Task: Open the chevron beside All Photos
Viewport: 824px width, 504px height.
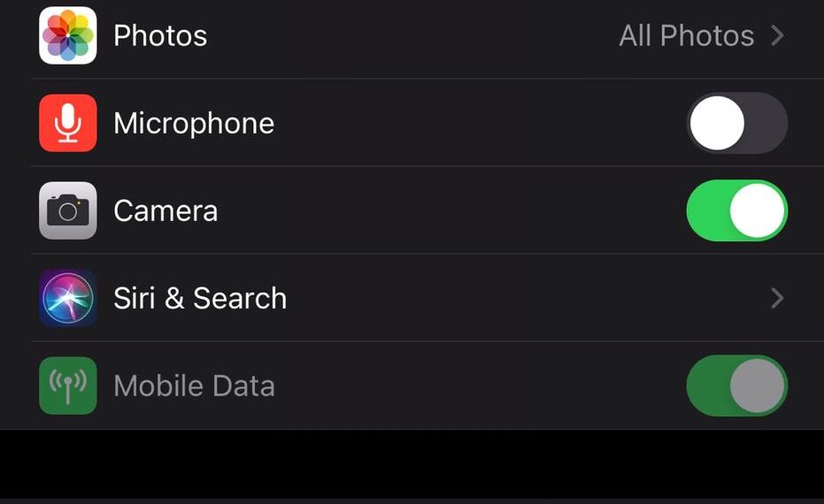Action: [x=777, y=35]
